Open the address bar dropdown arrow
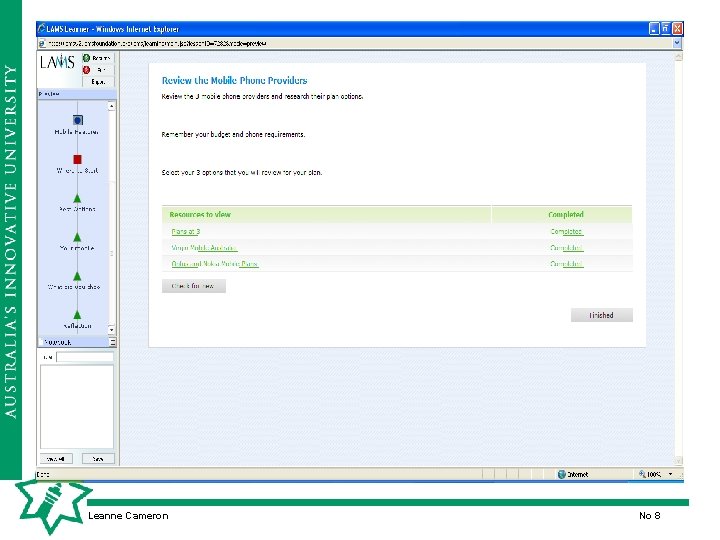 click(x=677, y=43)
